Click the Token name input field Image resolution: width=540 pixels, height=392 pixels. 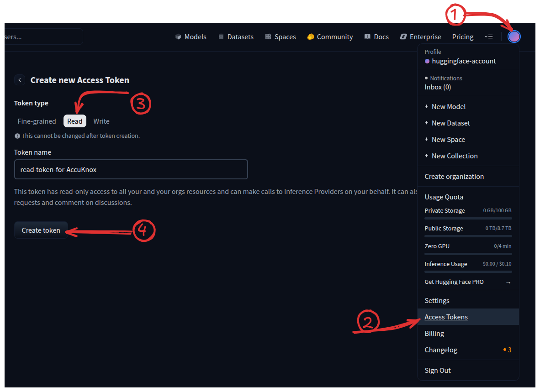131,169
